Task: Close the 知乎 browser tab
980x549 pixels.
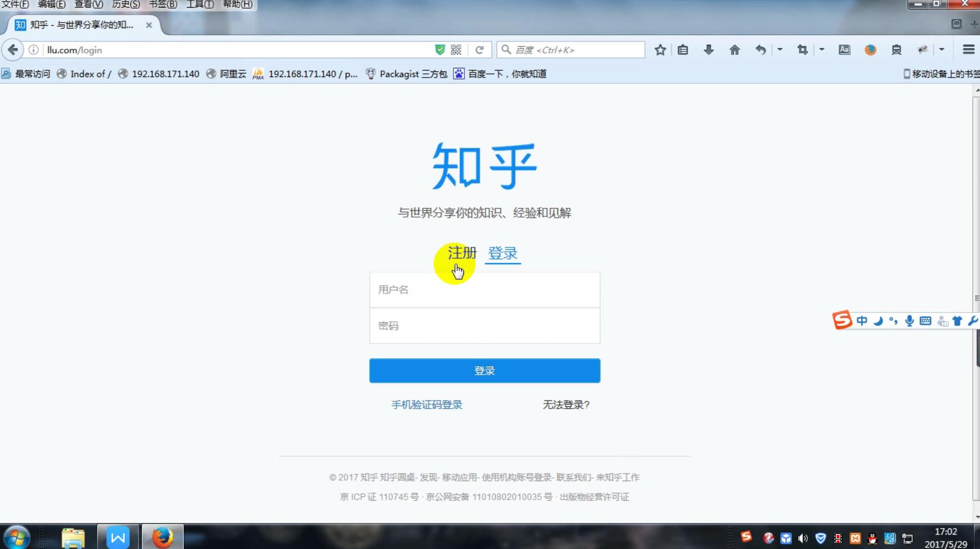Action: (x=149, y=25)
